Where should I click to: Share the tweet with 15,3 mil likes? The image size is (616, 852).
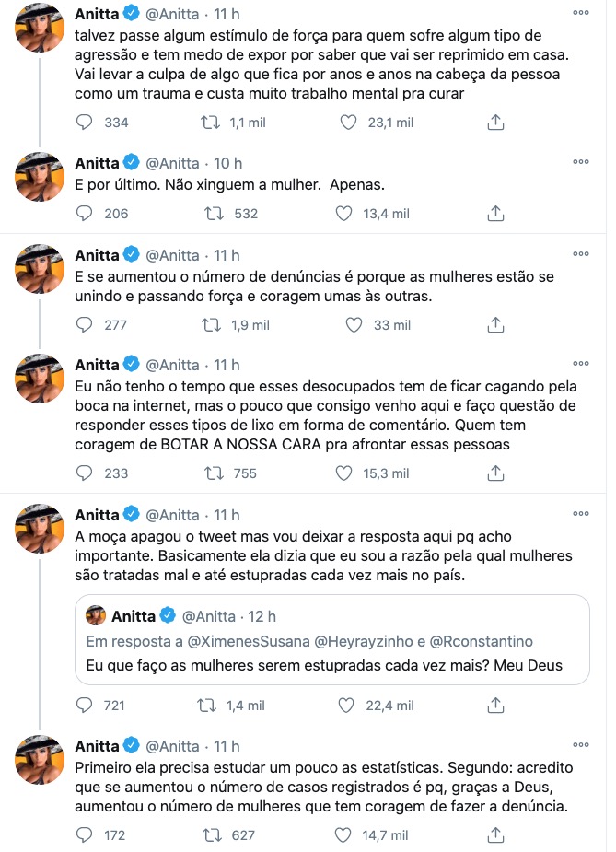495,473
